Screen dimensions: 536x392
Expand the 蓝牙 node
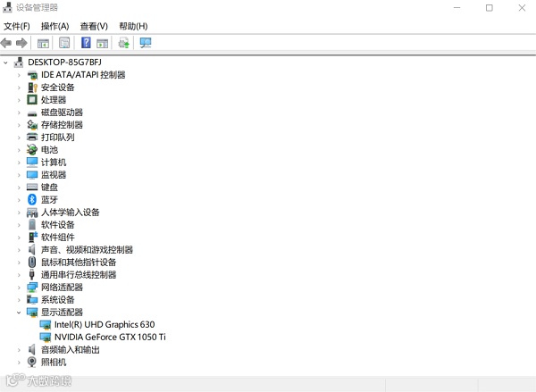point(19,200)
